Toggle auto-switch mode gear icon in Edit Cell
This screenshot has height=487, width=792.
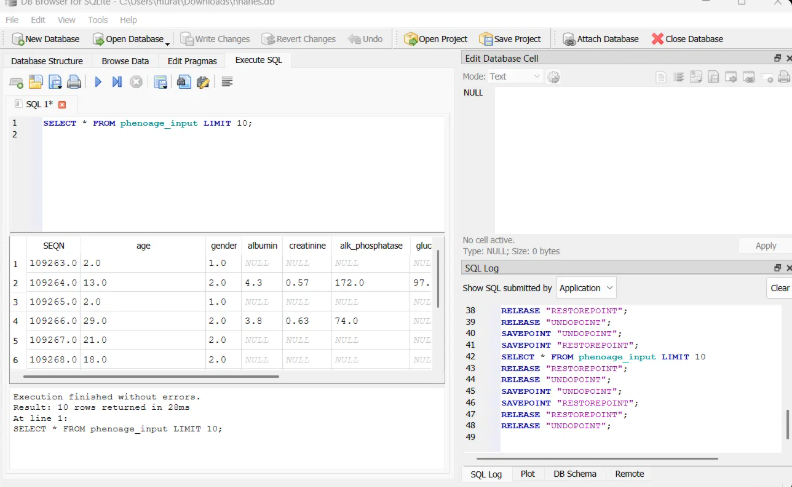554,77
